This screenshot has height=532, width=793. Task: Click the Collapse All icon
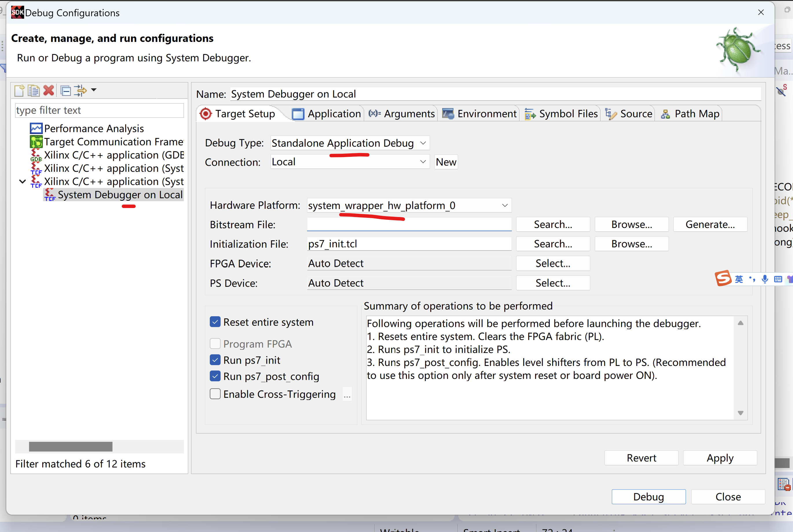coord(65,91)
